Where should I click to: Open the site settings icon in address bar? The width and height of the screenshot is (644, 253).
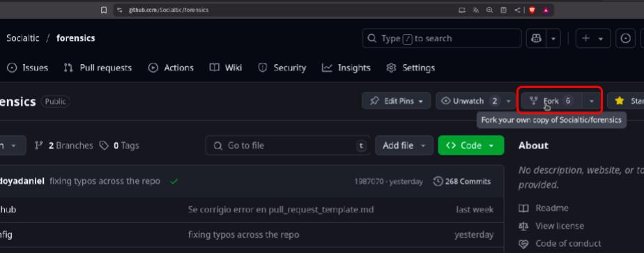click(119, 10)
